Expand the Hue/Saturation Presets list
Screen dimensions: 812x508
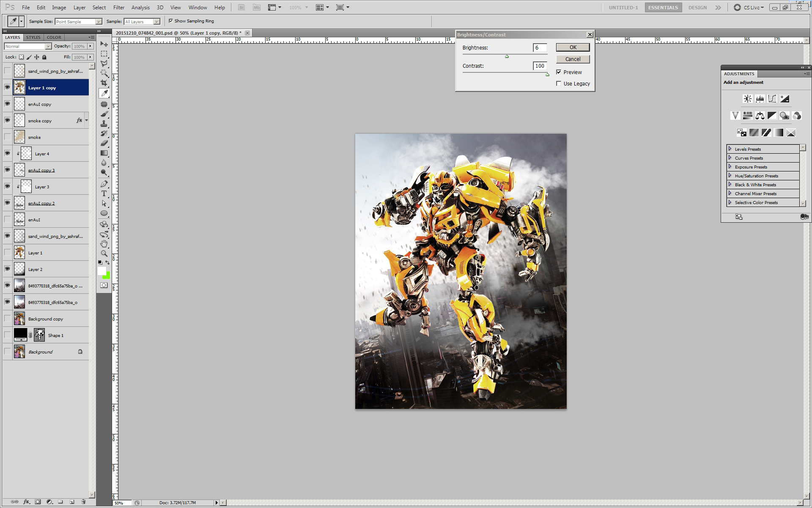(730, 176)
